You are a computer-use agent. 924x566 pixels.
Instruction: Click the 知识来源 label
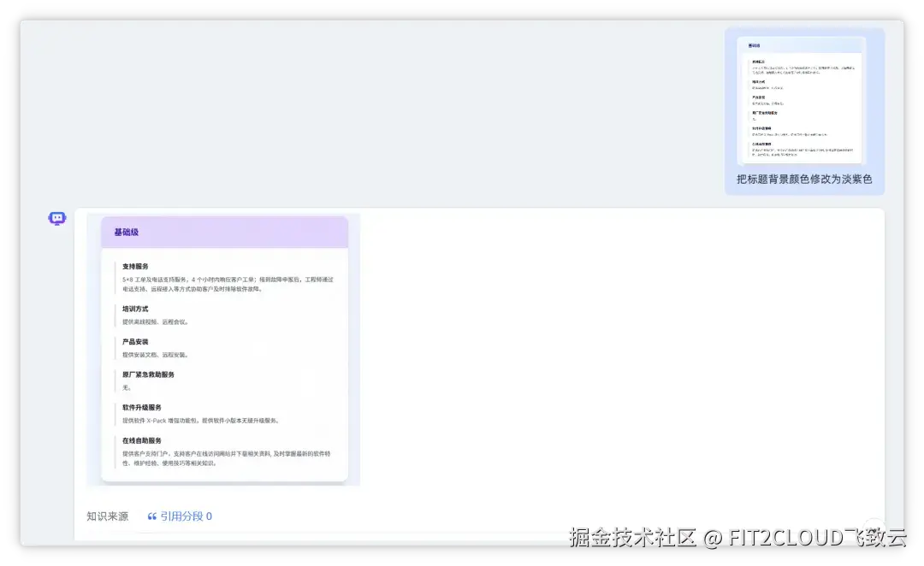tap(107, 516)
